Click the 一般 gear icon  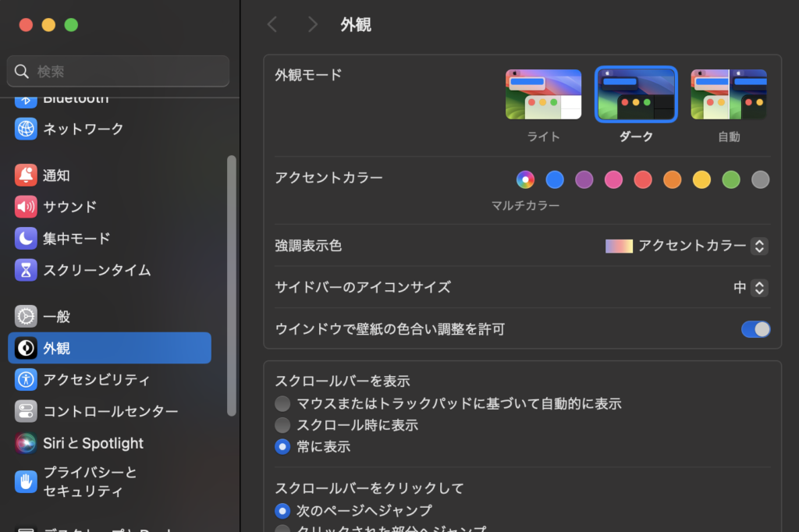(26, 317)
